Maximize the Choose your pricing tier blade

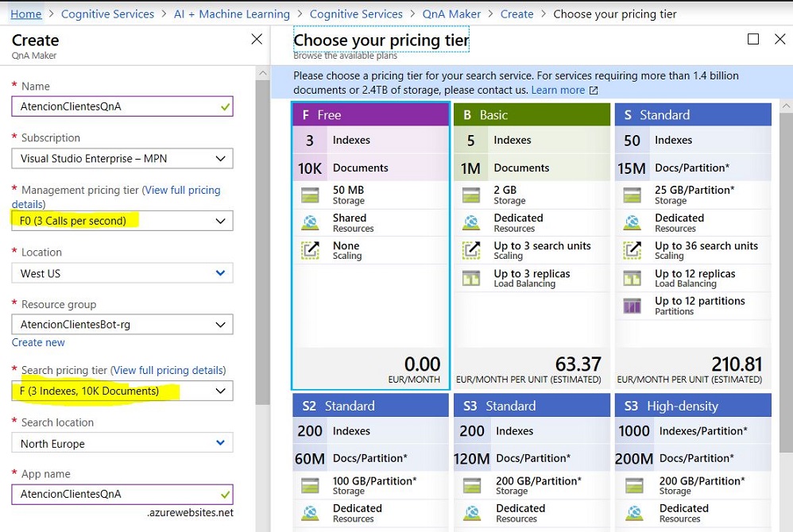(753, 39)
